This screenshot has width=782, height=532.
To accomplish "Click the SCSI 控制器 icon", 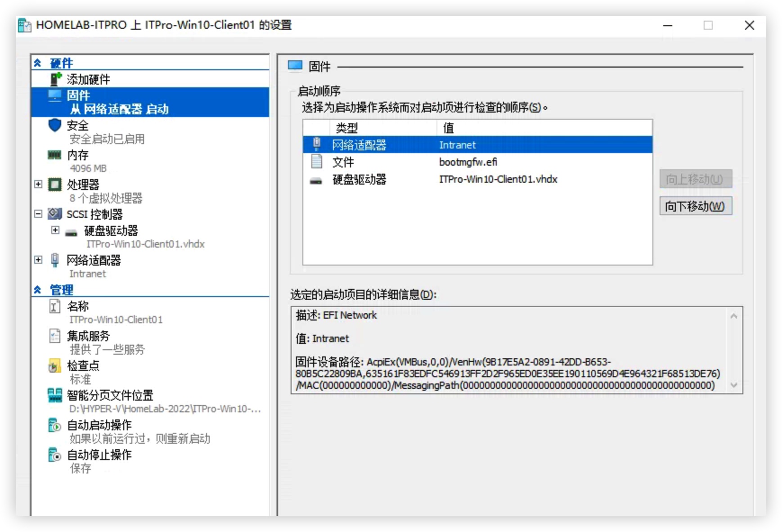I will point(54,214).
